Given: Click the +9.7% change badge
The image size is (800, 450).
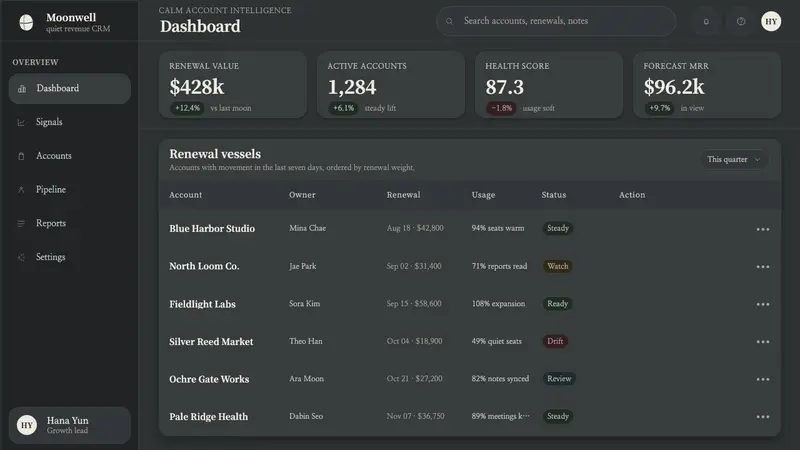Looking at the screenshot, I should coord(660,108).
